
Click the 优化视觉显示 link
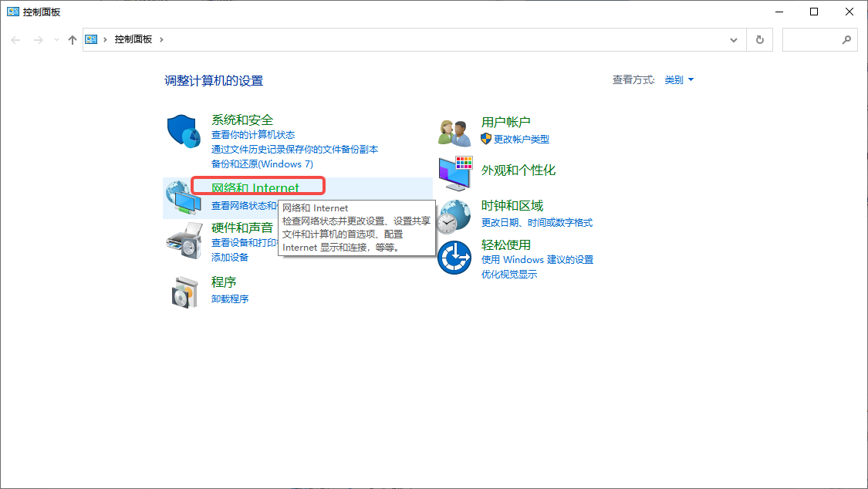508,275
